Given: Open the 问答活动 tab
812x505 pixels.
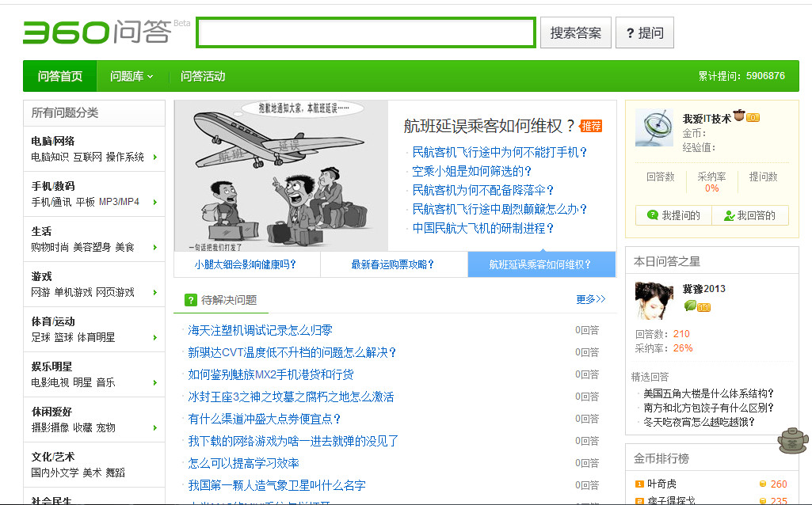Looking at the screenshot, I should [203, 76].
